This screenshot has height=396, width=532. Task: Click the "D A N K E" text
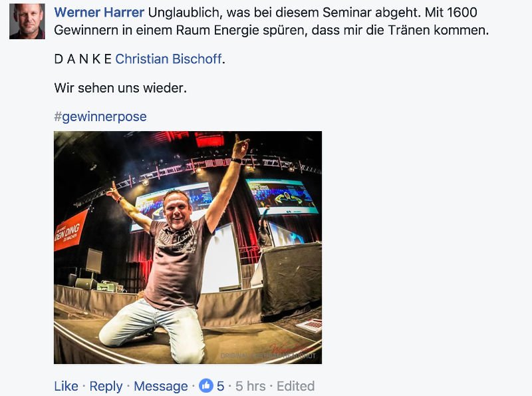pyautogui.click(x=83, y=59)
